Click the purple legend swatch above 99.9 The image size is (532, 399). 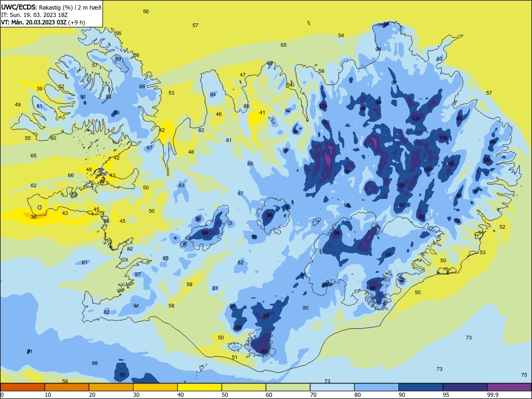509,387
